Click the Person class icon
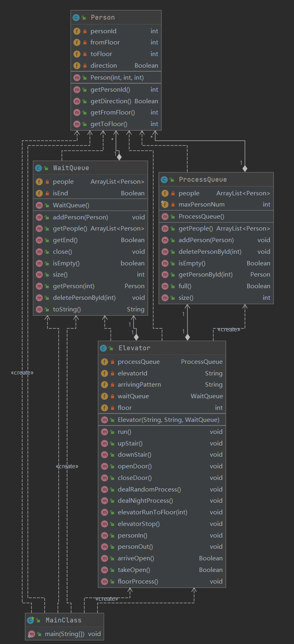The height and width of the screenshot is (644, 294). [x=76, y=18]
